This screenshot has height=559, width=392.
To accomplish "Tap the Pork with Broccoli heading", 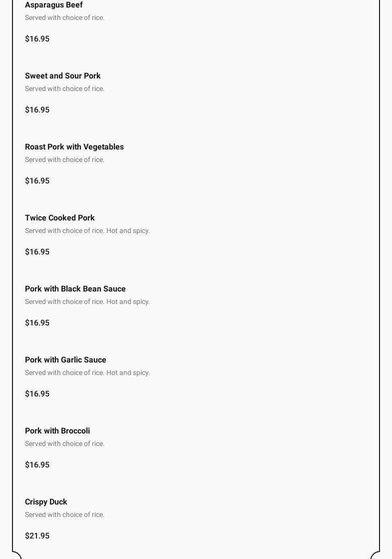I will tap(57, 431).
